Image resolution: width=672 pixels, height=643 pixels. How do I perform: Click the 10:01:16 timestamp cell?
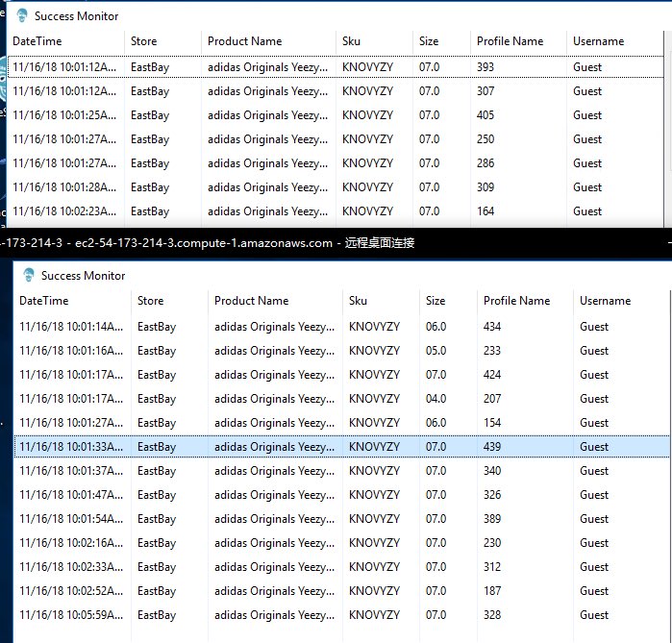click(x=71, y=351)
